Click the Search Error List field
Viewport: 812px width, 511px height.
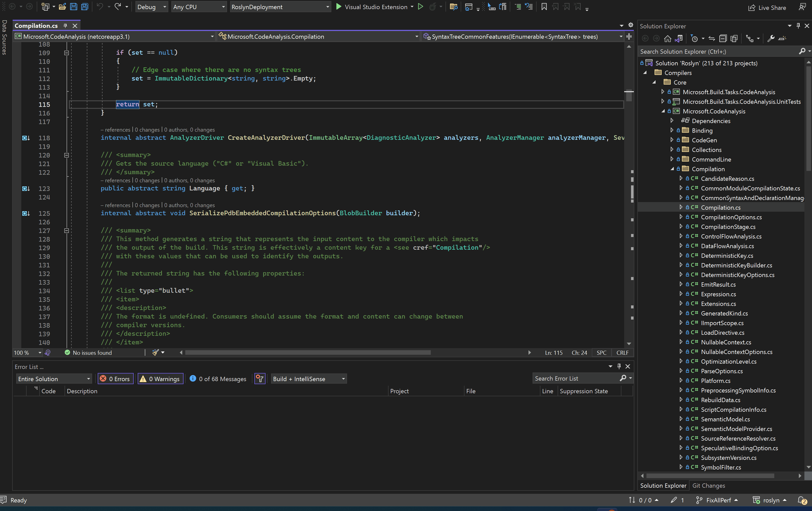pos(575,379)
